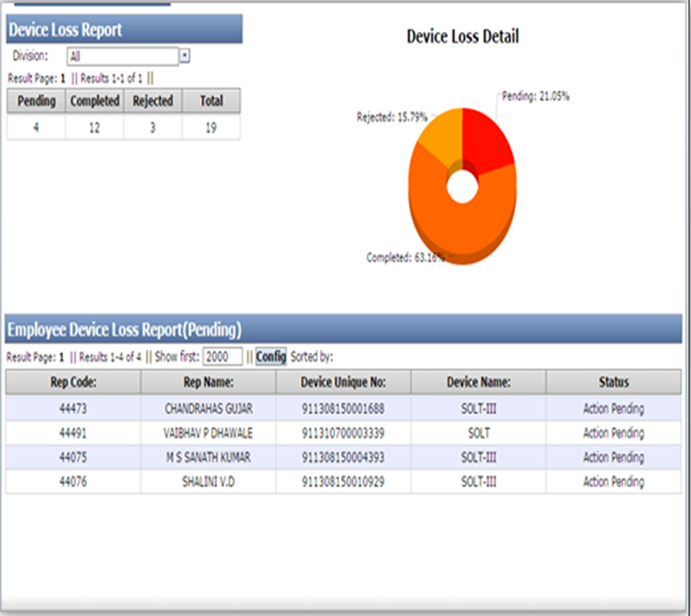Open the Division dropdown arrow

185,56
